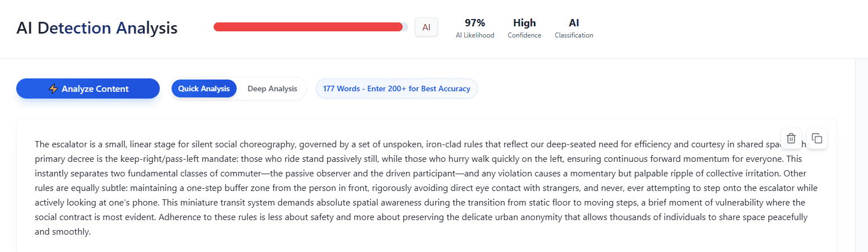Switch to Quick Analysis mode
The image size is (868, 252).
tap(204, 88)
